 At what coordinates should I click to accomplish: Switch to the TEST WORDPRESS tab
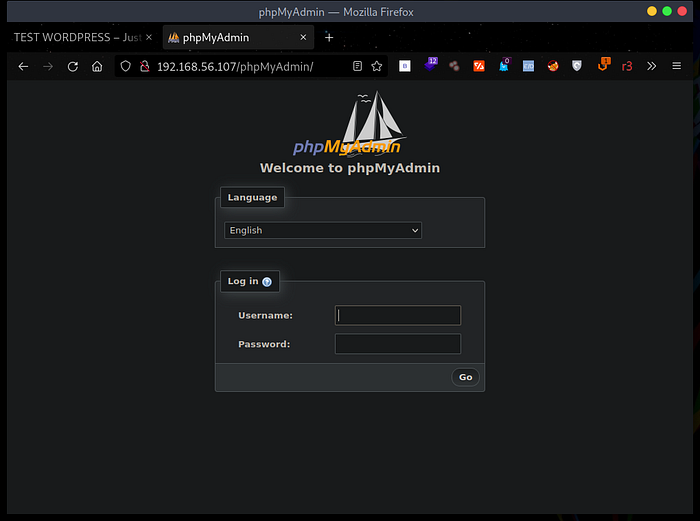[x=75, y=37]
